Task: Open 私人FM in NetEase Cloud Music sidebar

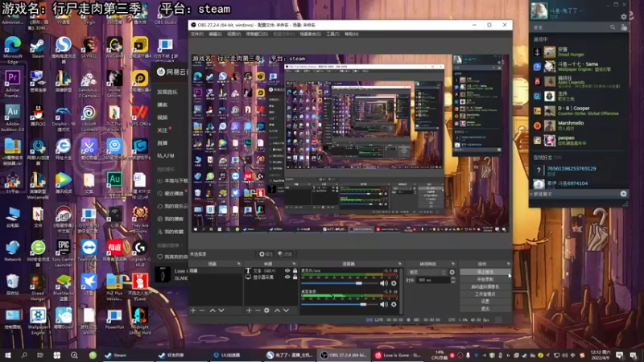Action: point(166,155)
